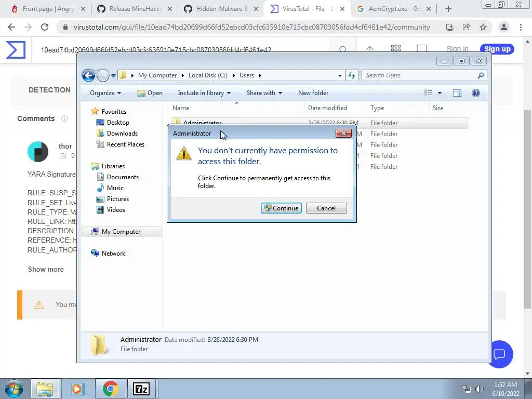Close the VirusTotal browser tab

coord(342,9)
